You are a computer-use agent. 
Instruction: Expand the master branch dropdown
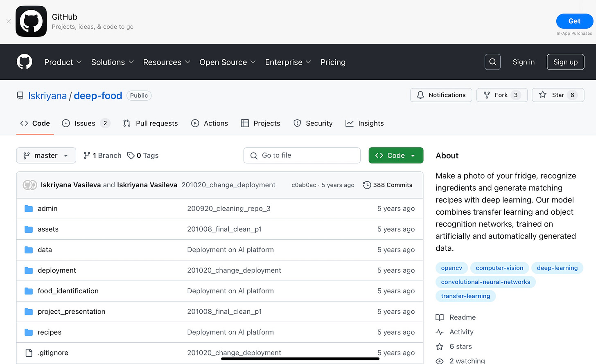click(46, 155)
